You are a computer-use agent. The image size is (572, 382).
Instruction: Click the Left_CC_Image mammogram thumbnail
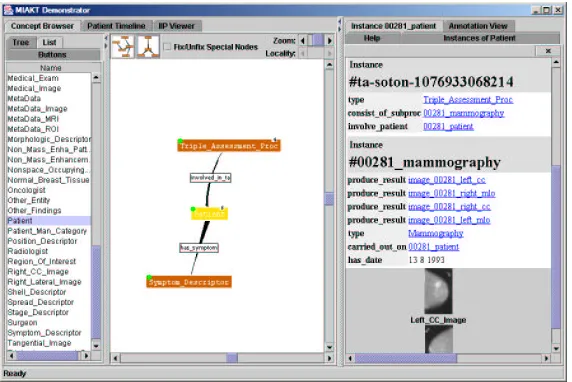(x=438, y=291)
